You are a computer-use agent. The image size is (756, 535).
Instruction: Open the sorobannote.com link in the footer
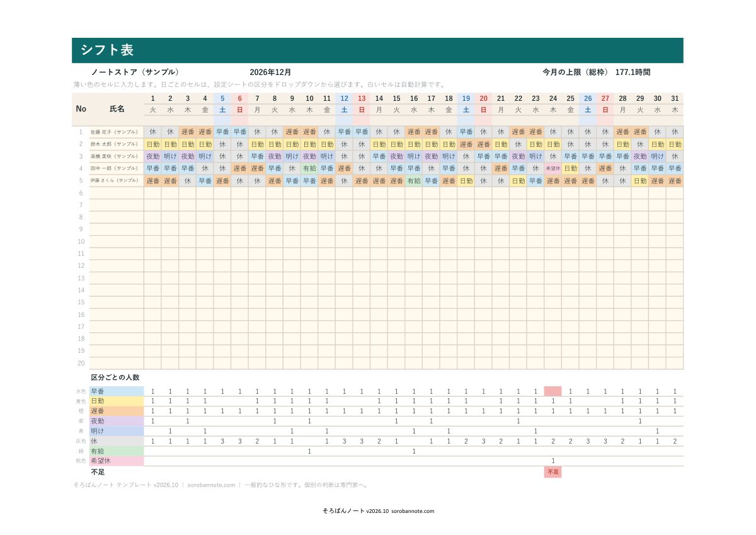click(x=211, y=485)
